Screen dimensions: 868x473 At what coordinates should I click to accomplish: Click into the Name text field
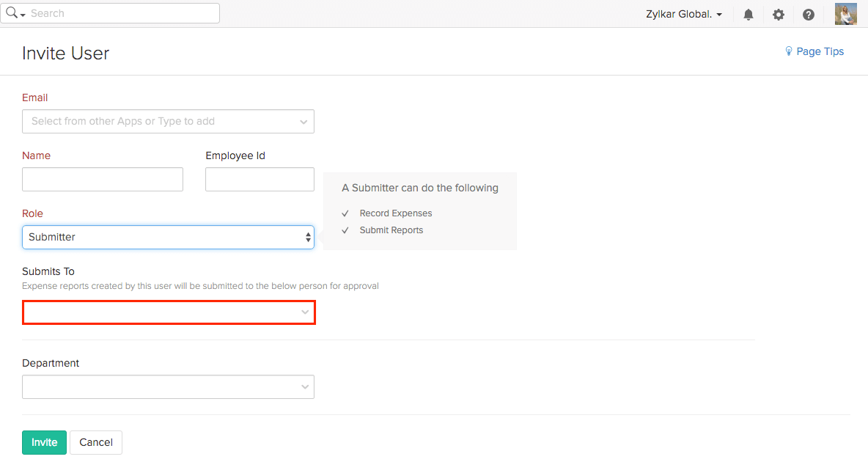103,179
